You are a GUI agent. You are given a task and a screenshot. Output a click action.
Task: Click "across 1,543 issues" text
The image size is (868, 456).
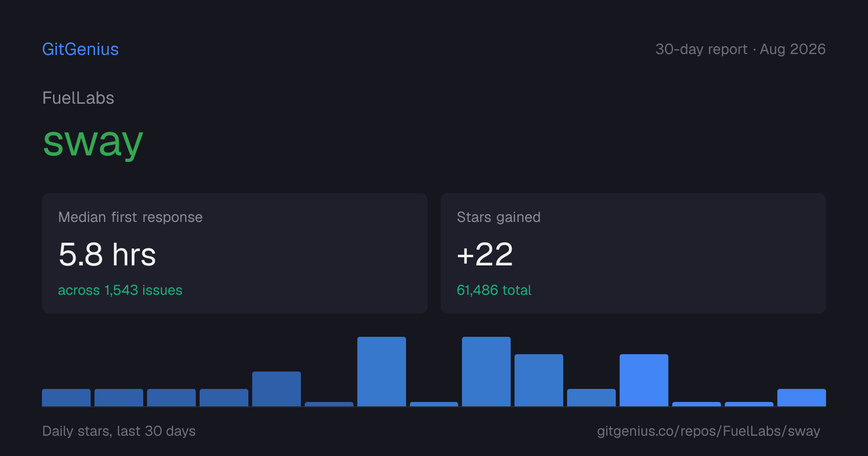click(x=120, y=290)
